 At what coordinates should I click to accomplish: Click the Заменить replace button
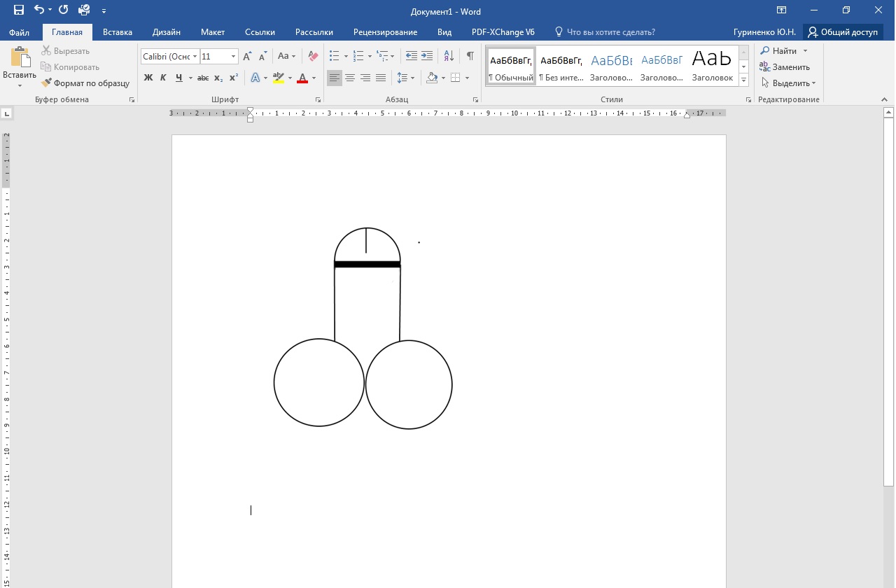(785, 67)
